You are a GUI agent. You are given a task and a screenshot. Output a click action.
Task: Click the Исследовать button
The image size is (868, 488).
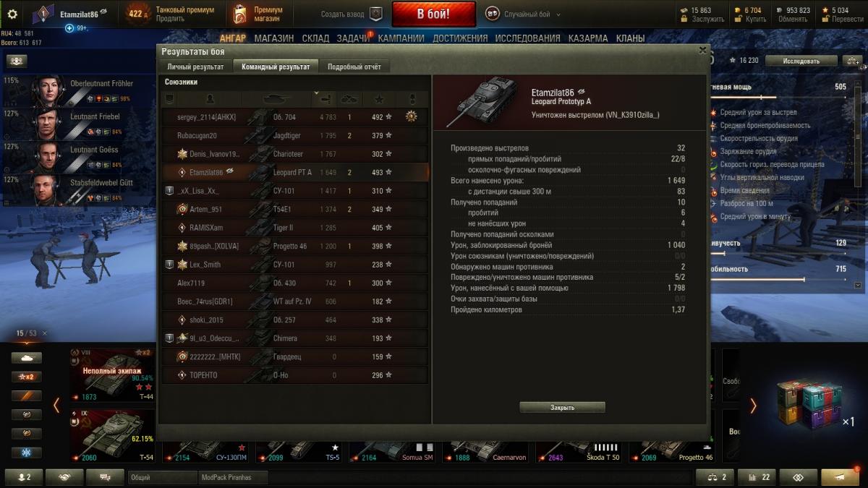pyautogui.click(x=801, y=61)
